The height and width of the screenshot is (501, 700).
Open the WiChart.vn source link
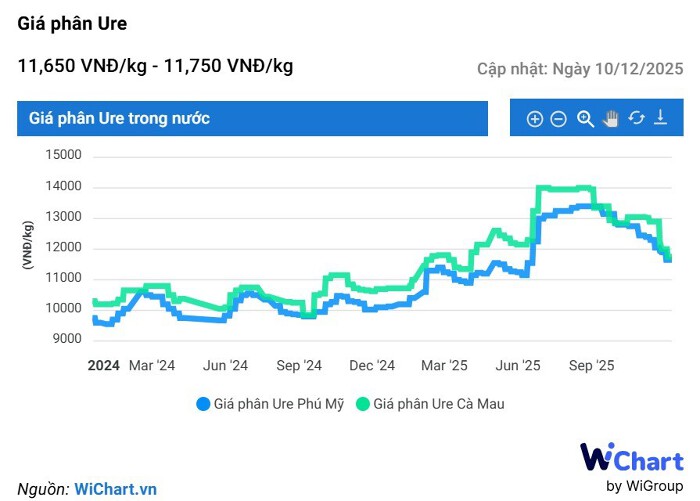coord(116,489)
